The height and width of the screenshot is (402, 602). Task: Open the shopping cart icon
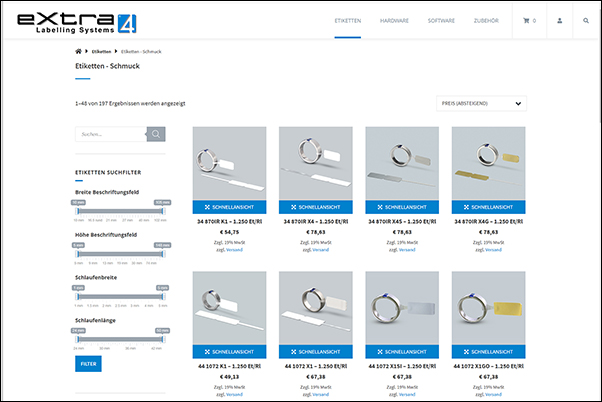point(528,20)
